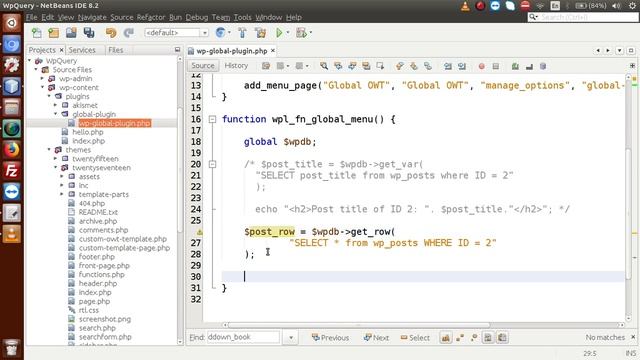Click the Shift Line Left icon
The width and height of the screenshot is (640, 360).
tap(448, 66)
